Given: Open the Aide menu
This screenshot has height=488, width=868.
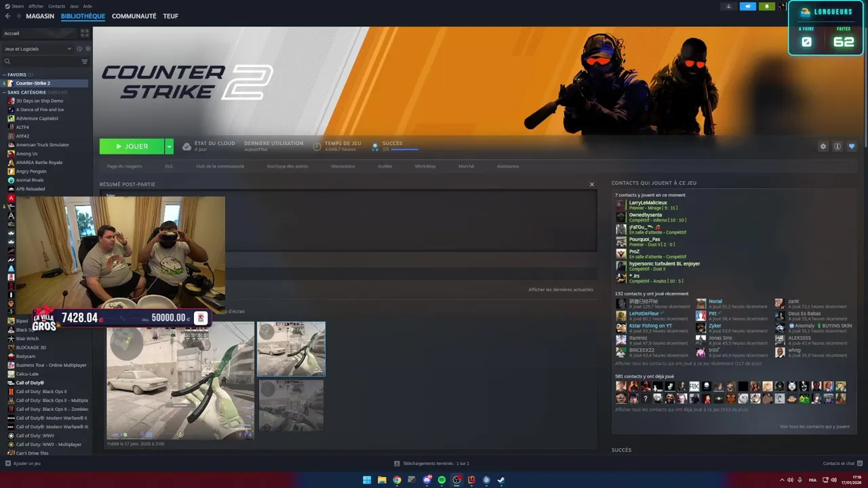Looking at the screenshot, I should pos(87,6).
